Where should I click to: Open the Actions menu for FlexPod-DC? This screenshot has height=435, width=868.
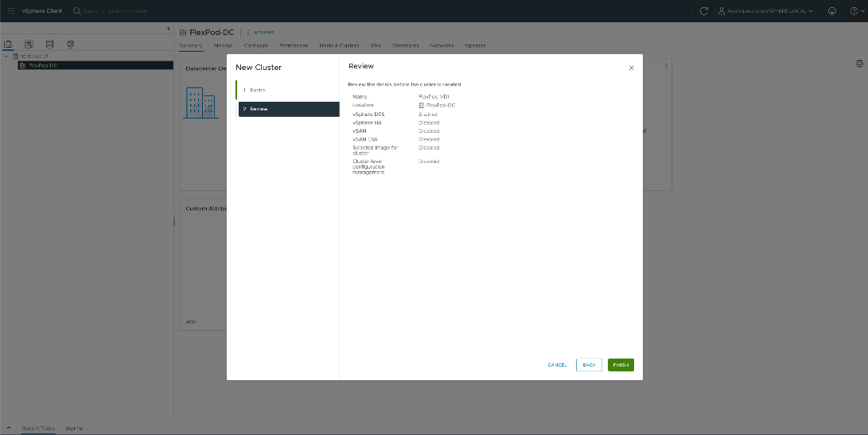pyautogui.click(x=260, y=32)
